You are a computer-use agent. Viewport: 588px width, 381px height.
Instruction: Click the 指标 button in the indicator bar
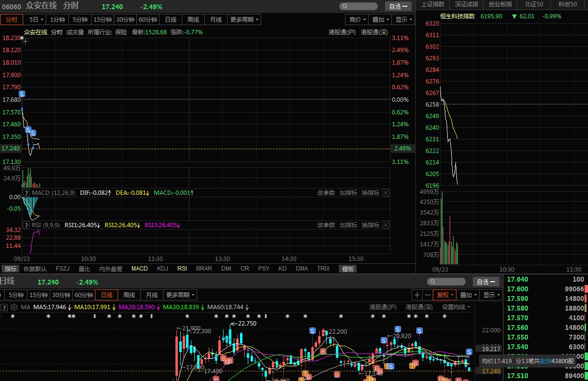(11, 269)
